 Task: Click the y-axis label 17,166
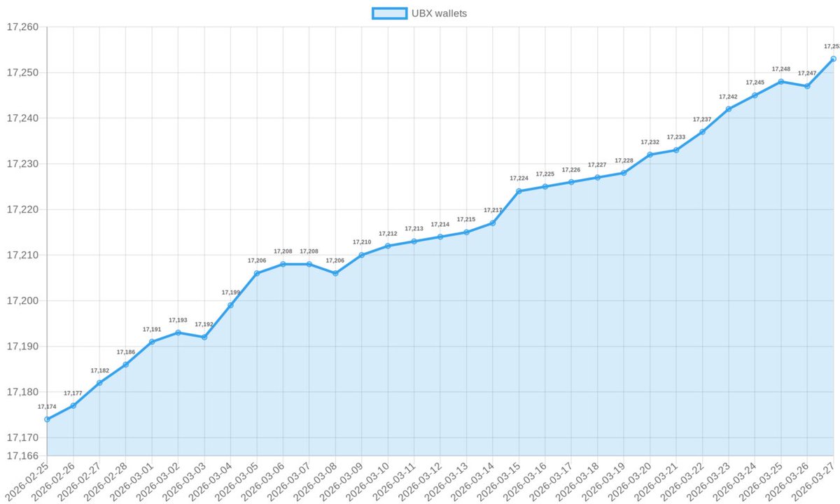coord(23,454)
